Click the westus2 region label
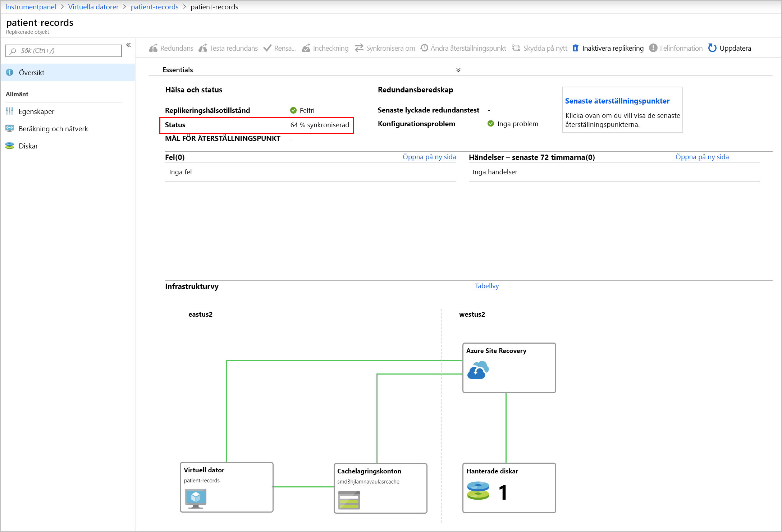Screen dimensions: 782x532 point(472,315)
